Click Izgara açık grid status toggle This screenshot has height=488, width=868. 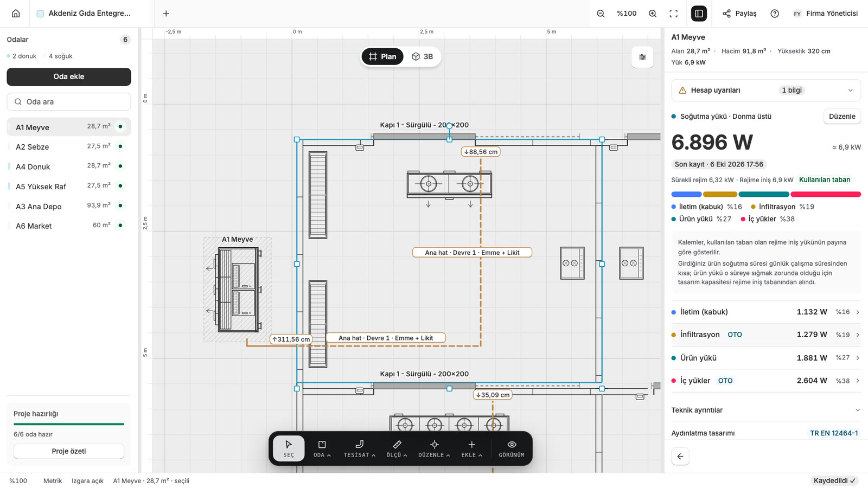pyautogui.click(x=87, y=481)
